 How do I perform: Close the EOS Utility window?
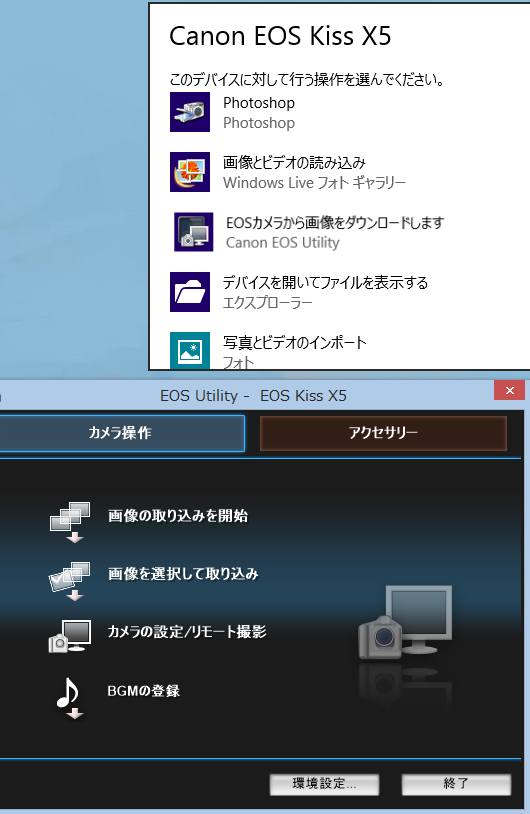point(509,390)
